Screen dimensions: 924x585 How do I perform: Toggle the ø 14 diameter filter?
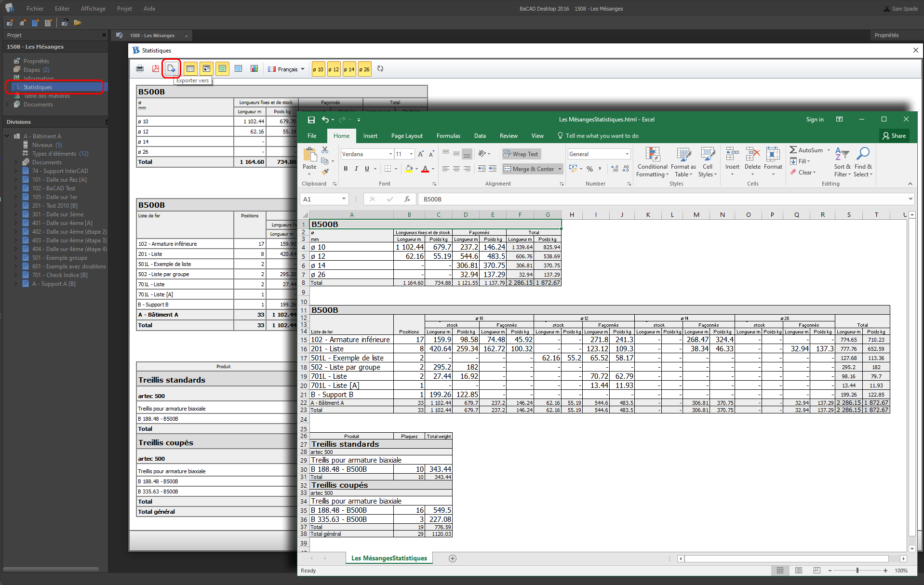(x=349, y=69)
